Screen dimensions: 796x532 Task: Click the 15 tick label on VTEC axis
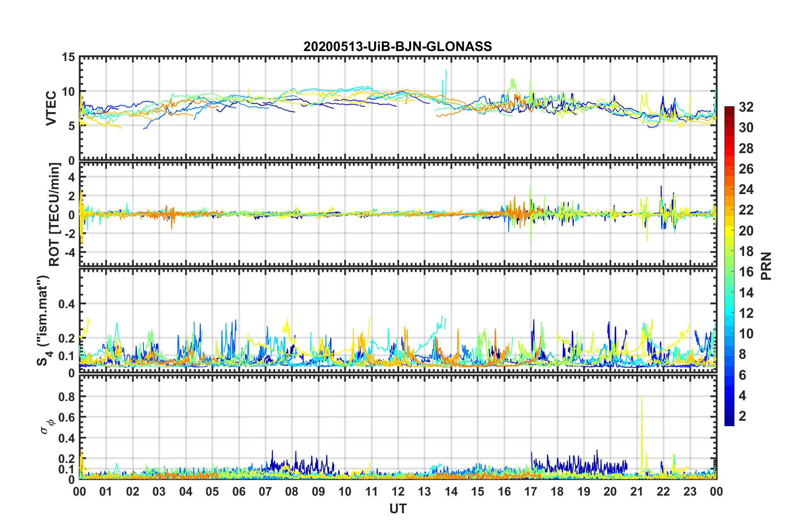pyautogui.click(x=68, y=57)
